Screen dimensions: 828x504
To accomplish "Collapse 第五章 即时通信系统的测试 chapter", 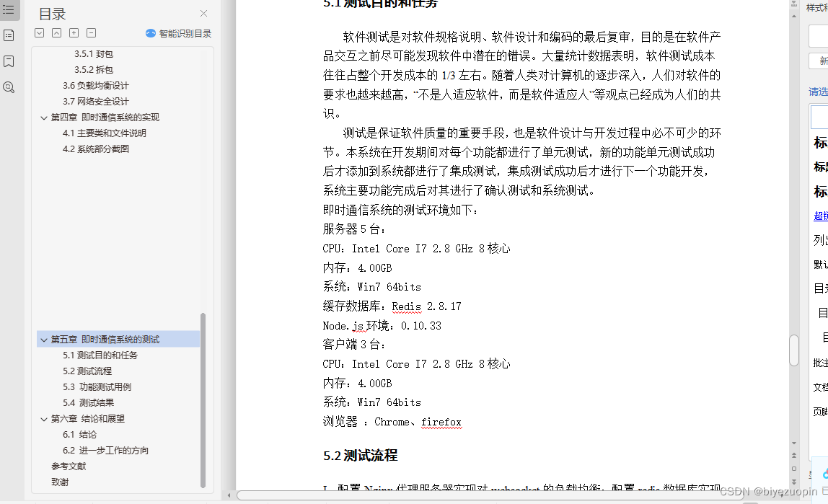I will (x=44, y=340).
